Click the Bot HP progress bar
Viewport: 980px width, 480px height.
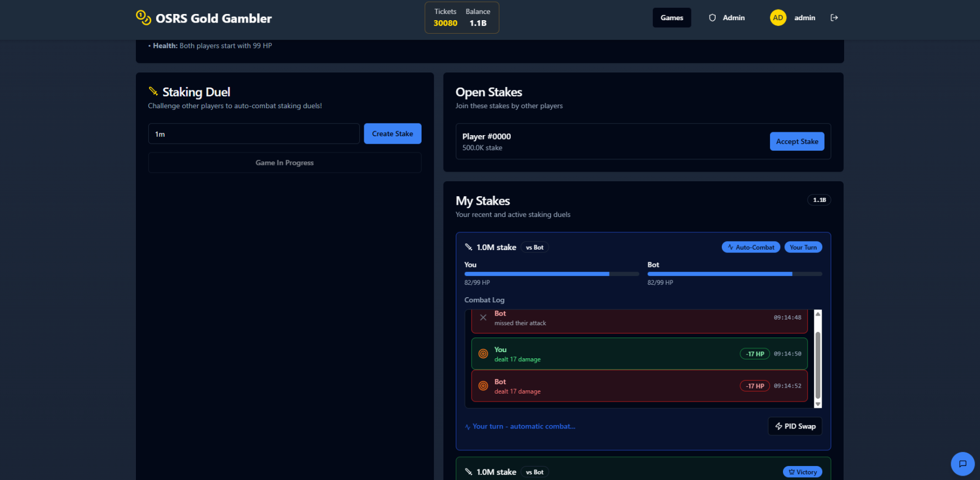[735, 274]
